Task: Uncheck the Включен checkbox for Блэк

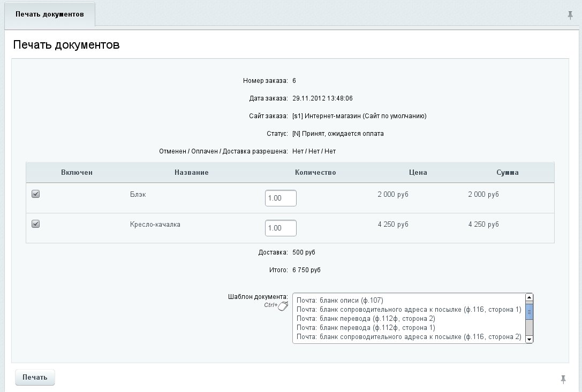Action: click(x=36, y=194)
